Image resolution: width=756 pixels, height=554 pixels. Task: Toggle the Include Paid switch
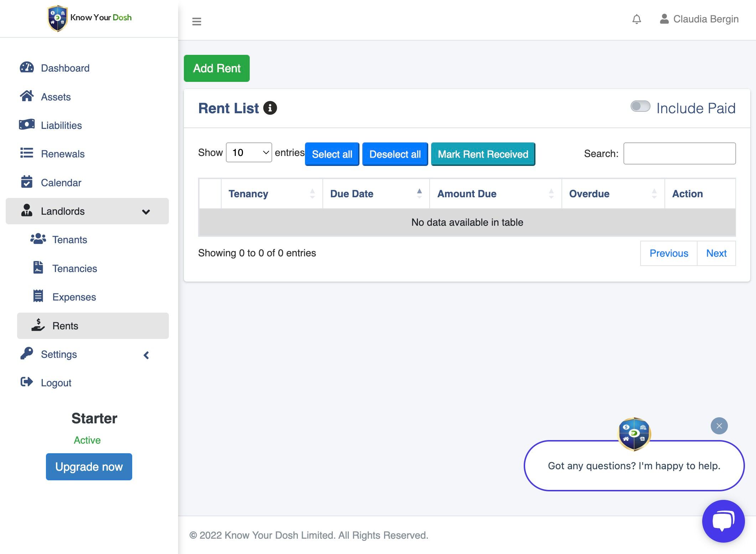640,106
